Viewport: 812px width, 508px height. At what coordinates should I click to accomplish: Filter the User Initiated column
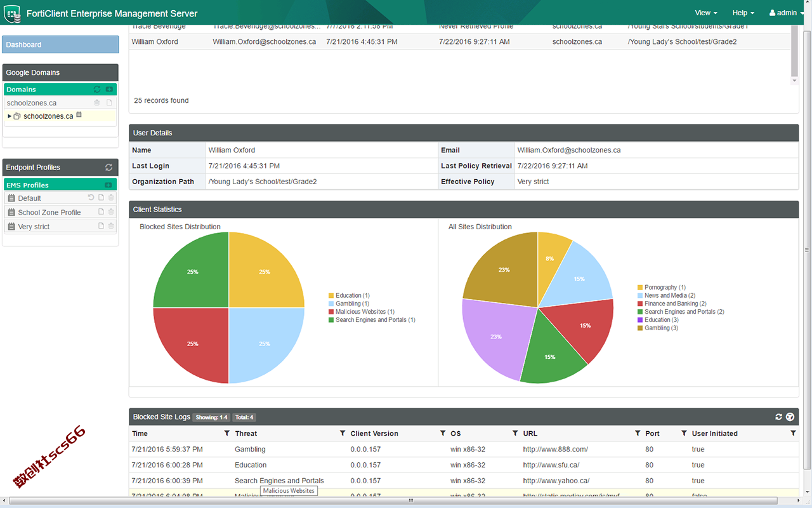point(793,433)
